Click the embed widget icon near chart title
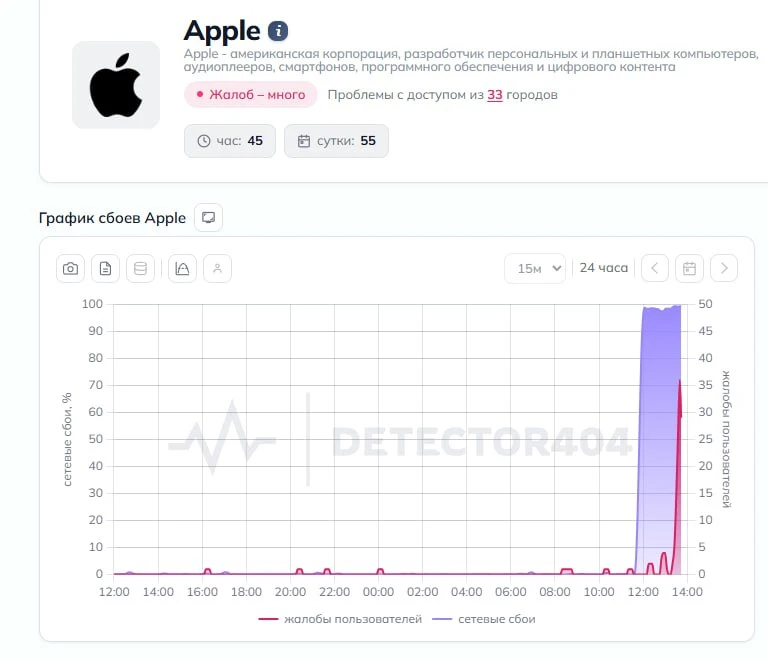The height and width of the screenshot is (661, 768). pos(209,217)
